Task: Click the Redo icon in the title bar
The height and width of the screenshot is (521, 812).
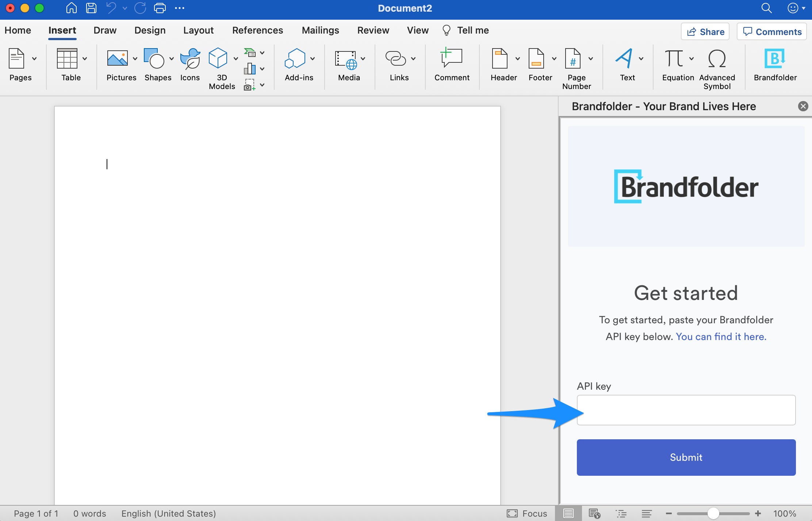Action: point(140,8)
